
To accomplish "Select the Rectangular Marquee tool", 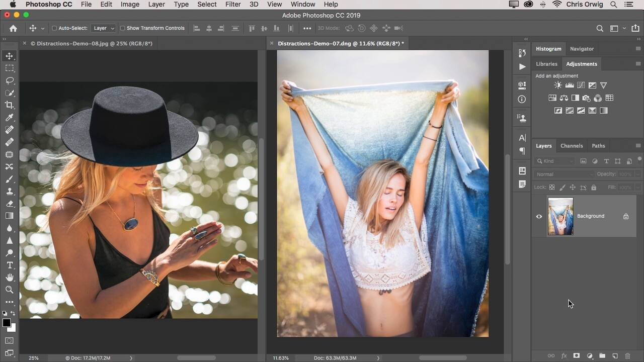I will point(10,68).
